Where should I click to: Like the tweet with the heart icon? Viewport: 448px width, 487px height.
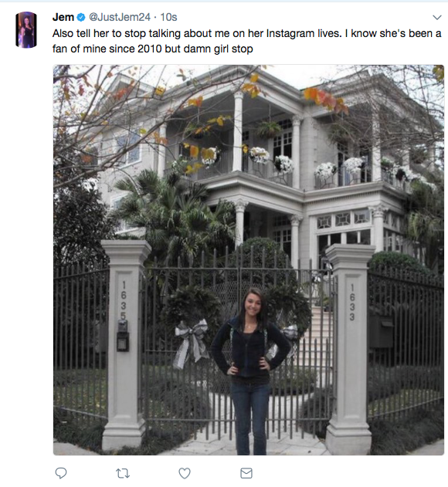coord(185,473)
